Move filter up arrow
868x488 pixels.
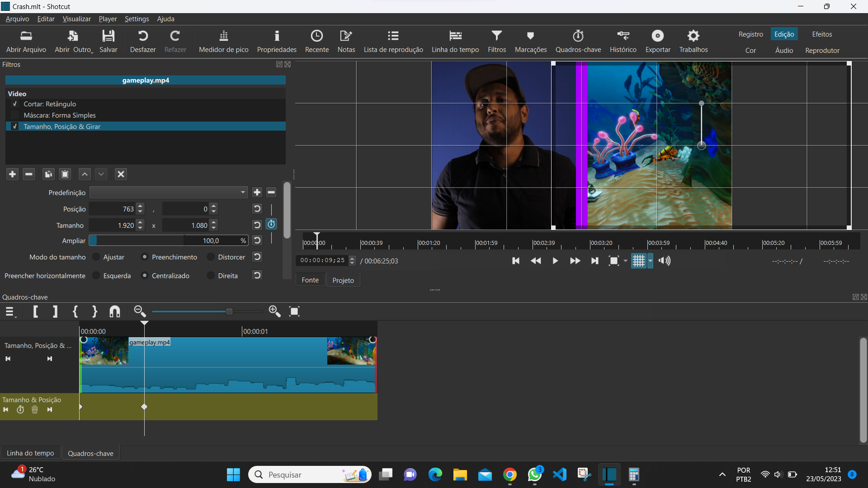85,174
